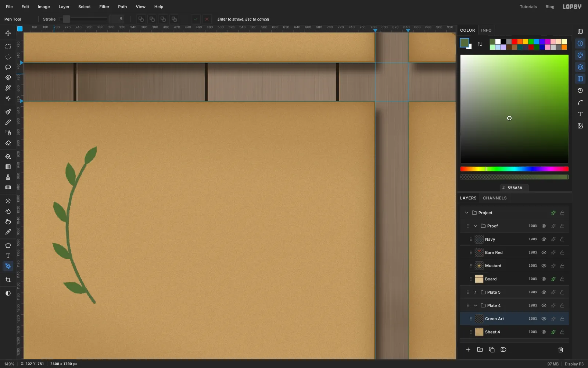588x368 pixels.
Task: Open the File menu
Action: pos(9,7)
